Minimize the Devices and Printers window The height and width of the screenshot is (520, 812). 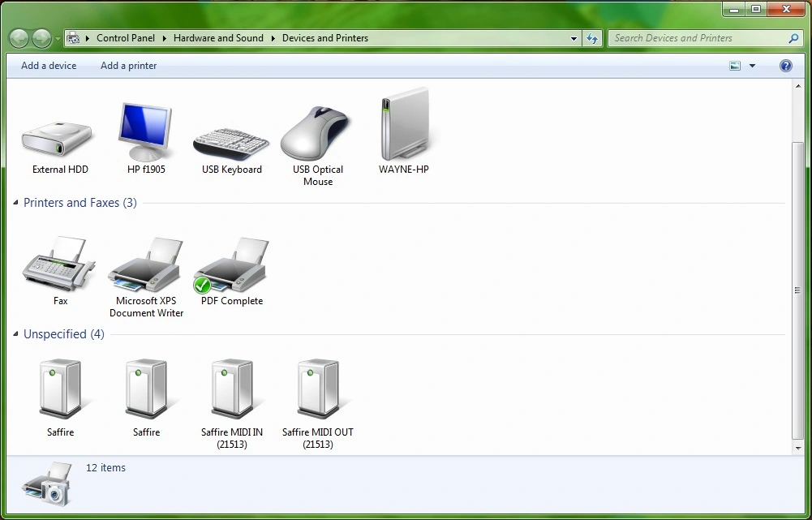[x=734, y=9]
